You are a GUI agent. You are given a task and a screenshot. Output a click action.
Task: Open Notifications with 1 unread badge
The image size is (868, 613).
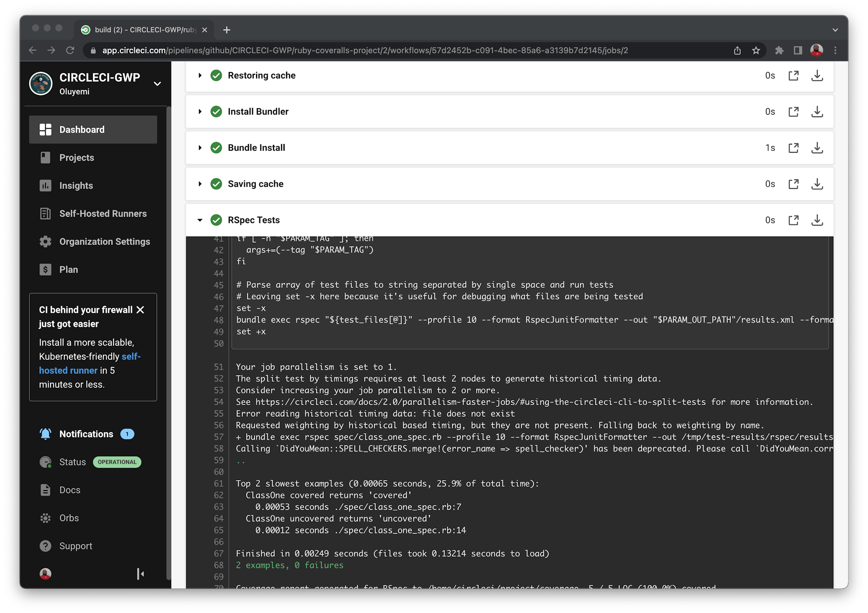(86, 434)
